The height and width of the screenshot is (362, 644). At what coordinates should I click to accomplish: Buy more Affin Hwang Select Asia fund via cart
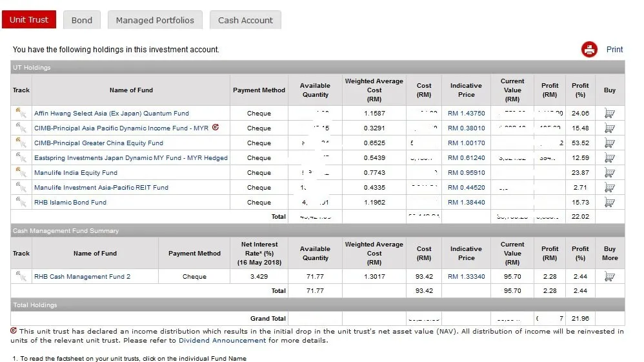pyautogui.click(x=610, y=113)
